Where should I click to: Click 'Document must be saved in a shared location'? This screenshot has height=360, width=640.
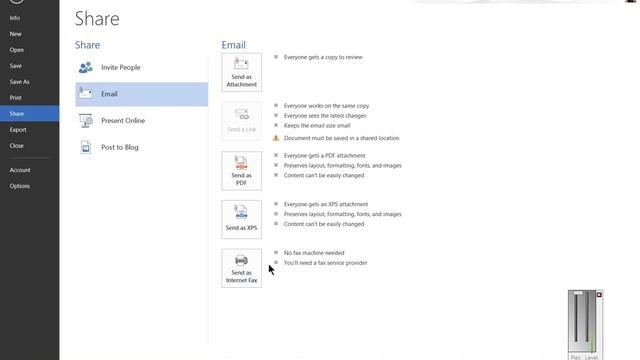tap(342, 138)
